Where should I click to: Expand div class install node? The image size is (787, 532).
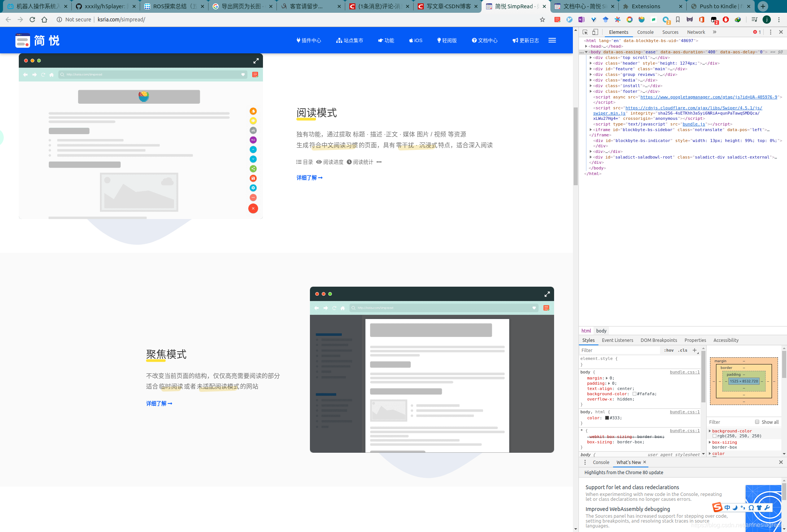coord(591,86)
